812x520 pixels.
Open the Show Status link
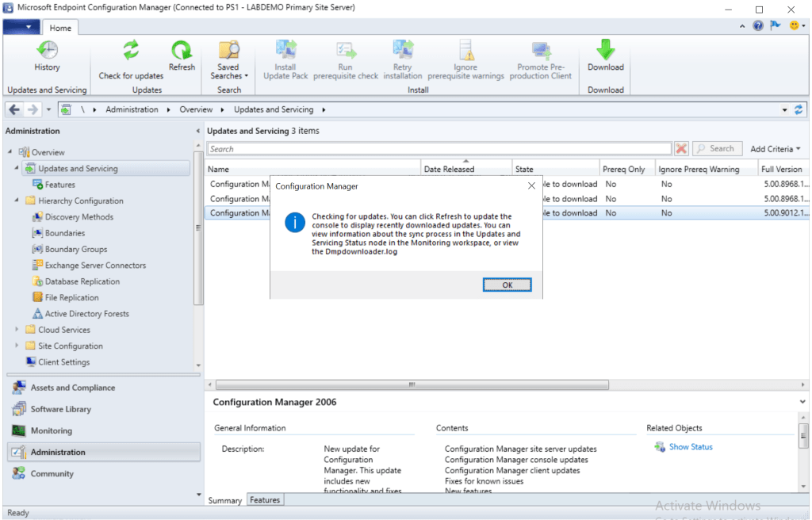(x=690, y=447)
